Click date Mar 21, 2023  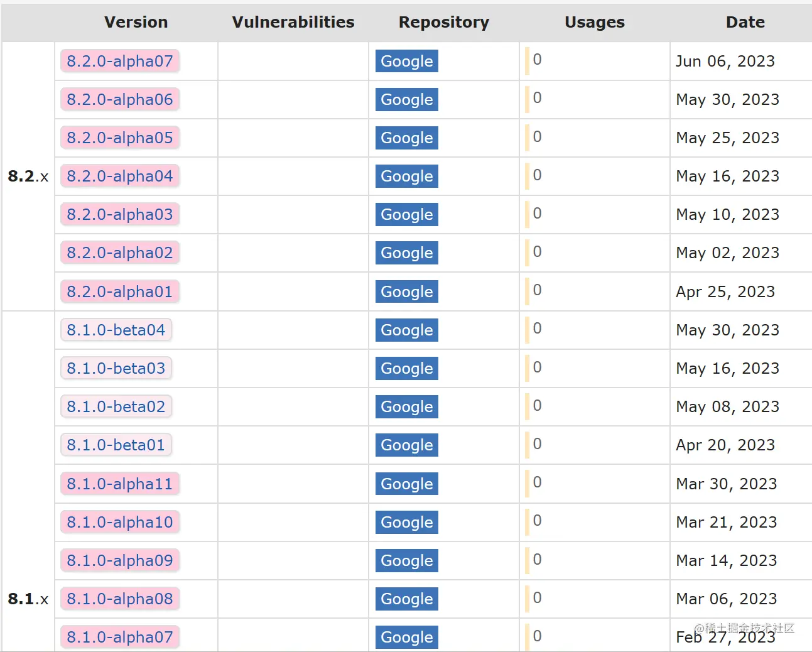click(727, 522)
